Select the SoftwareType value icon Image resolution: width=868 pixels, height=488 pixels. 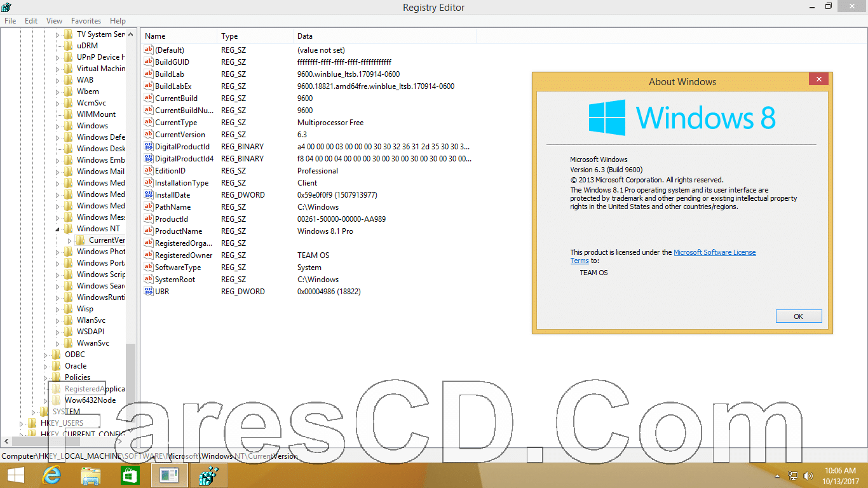pos(149,267)
